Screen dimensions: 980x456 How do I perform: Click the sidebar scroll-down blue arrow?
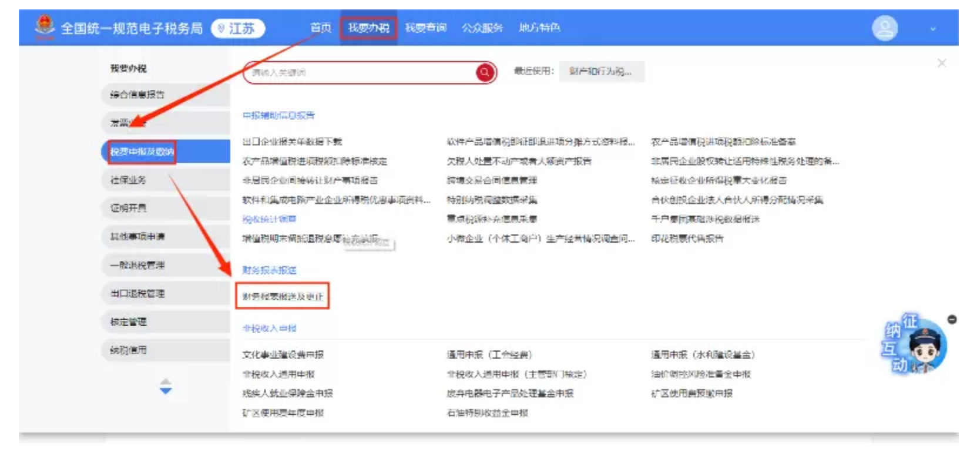coord(166,391)
